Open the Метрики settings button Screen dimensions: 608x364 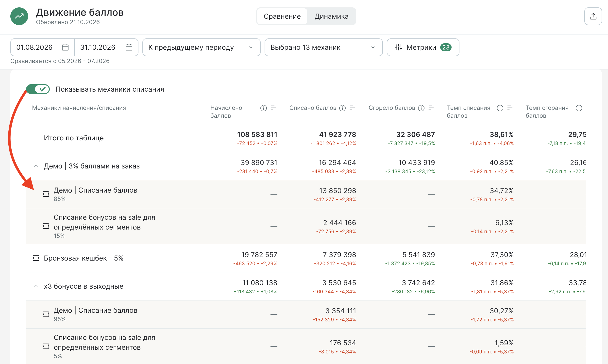[423, 47]
